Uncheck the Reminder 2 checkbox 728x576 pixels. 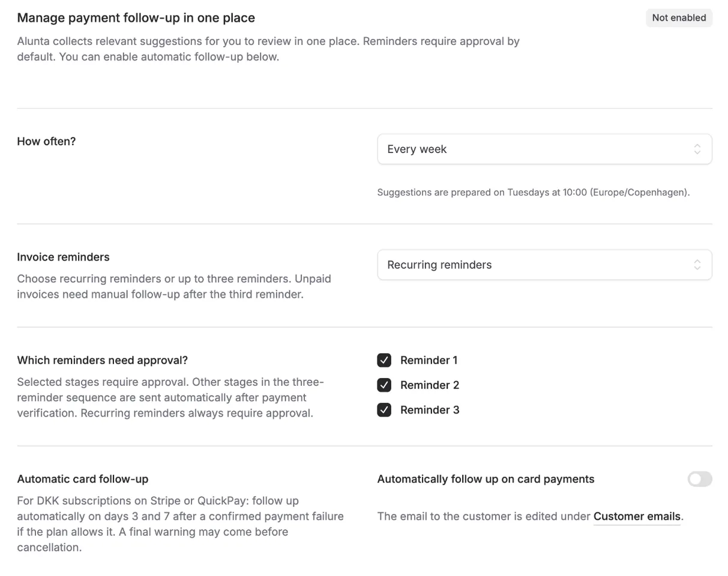tap(384, 385)
